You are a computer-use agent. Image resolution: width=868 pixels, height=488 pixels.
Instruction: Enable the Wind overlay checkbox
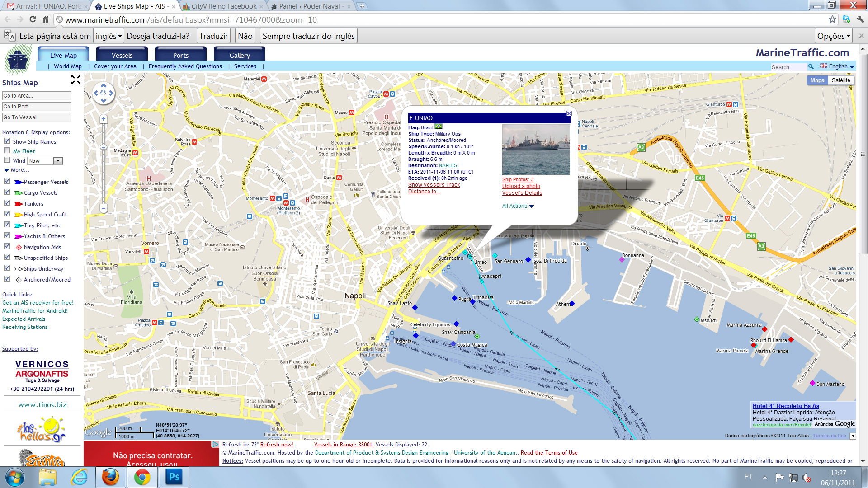click(x=7, y=160)
